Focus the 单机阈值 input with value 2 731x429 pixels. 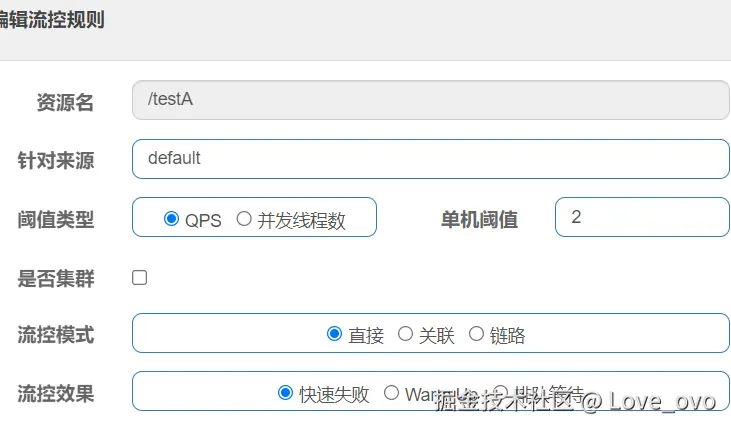pos(642,217)
